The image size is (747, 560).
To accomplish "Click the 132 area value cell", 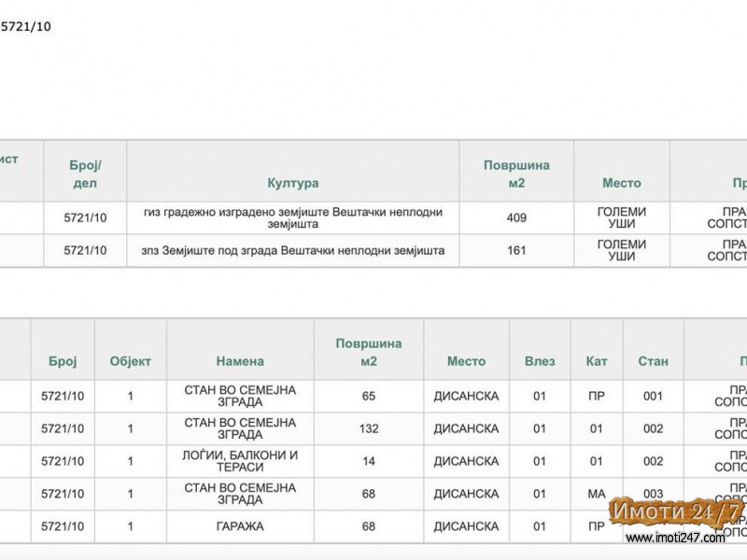I will coord(368,428).
